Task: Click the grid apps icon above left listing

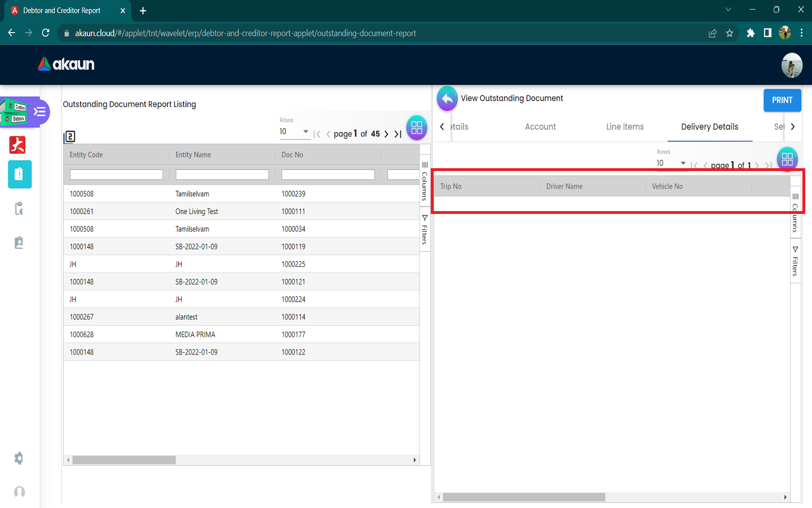Action: pyautogui.click(x=417, y=128)
